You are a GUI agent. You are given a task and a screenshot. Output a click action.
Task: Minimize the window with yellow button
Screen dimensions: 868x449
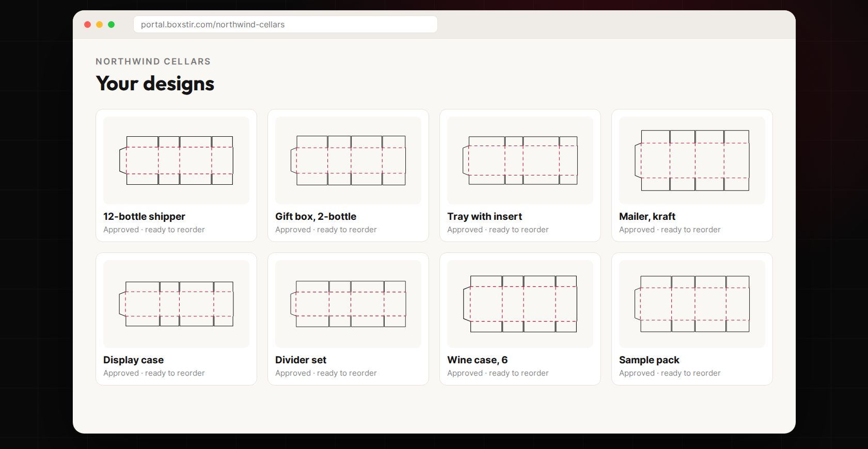coord(99,24)
